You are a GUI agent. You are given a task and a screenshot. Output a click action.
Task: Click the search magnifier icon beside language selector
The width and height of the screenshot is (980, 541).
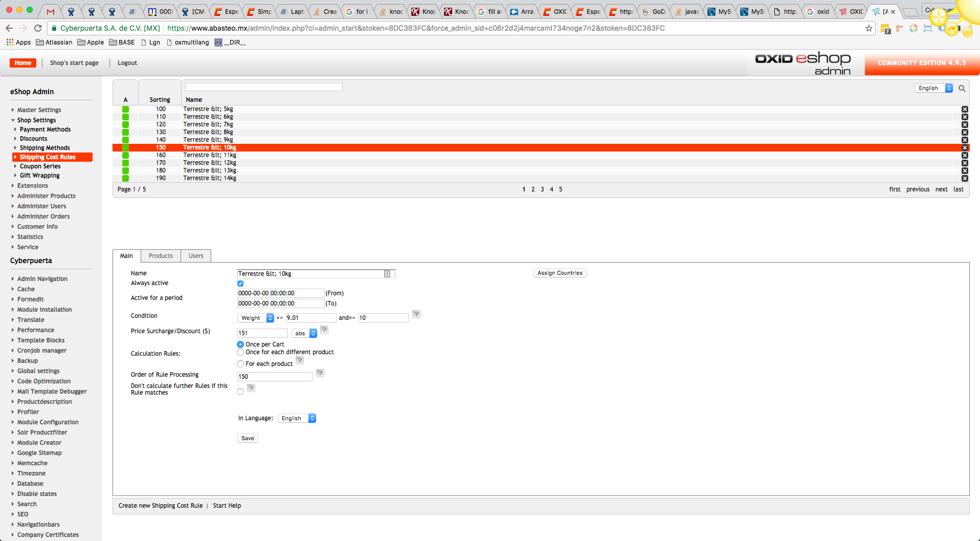click(962, 89)
